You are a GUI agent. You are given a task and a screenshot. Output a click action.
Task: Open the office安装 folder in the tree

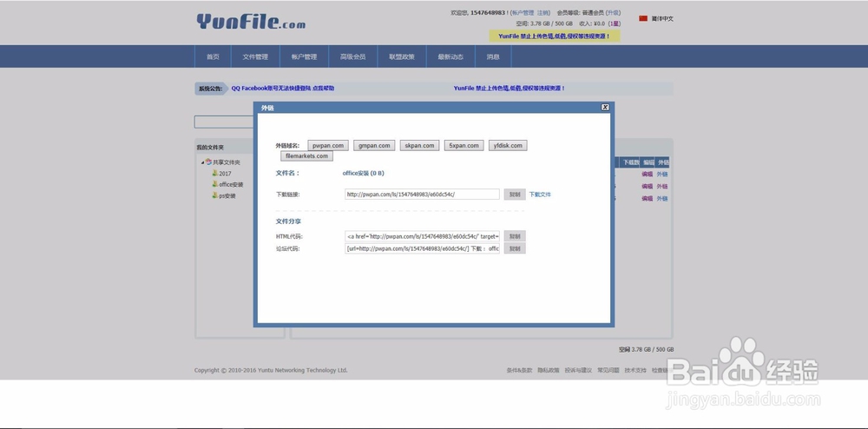coord(231,184)
